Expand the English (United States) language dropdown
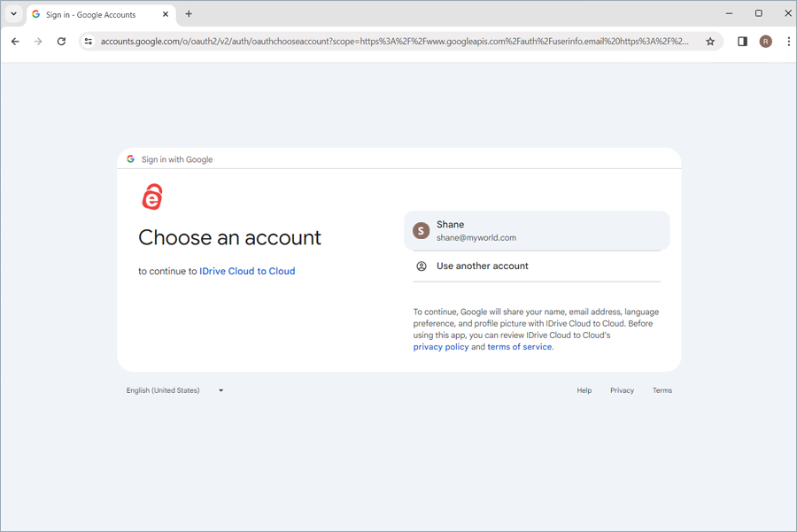797x532 pixels. click(174, 390)
